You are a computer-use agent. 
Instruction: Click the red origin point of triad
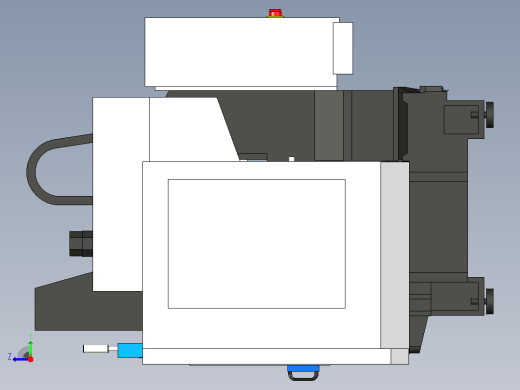31,359
